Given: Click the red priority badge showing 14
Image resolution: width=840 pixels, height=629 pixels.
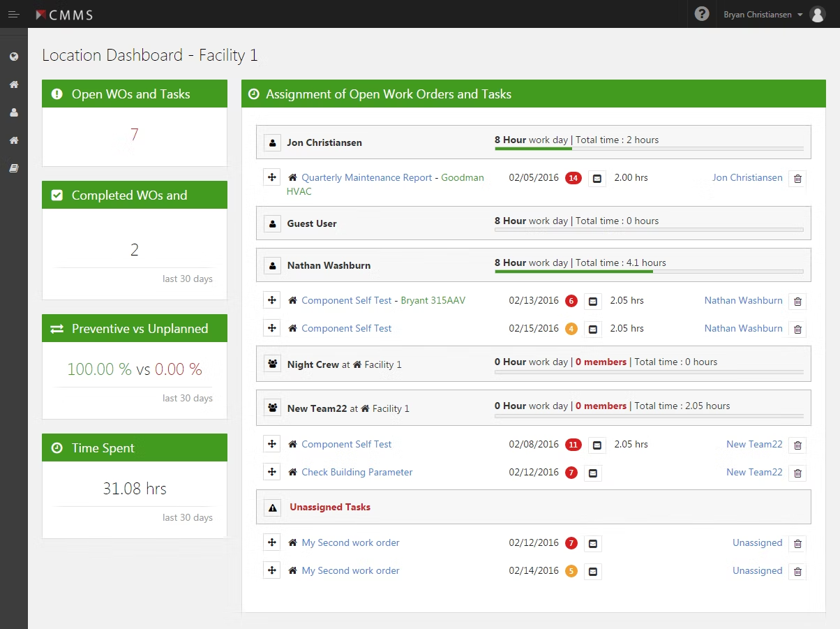Looking at the screenshot, I should coord(573,178).
